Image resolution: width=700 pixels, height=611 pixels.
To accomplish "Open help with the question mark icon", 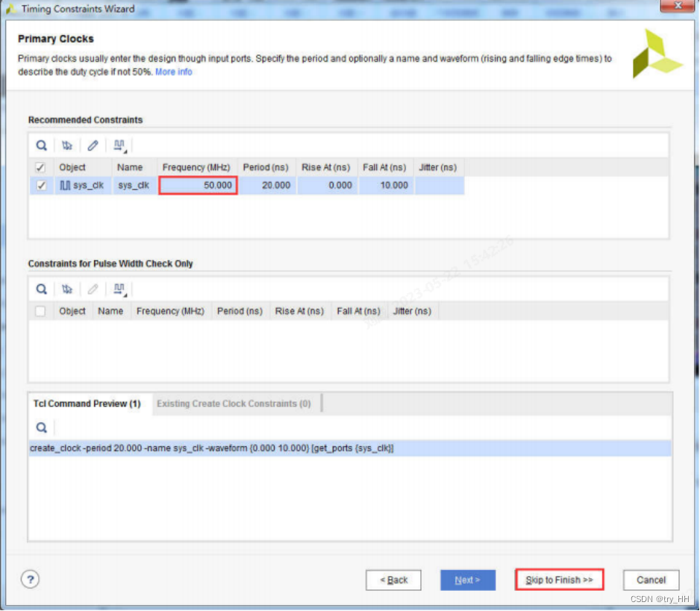I will pos(30,580).
